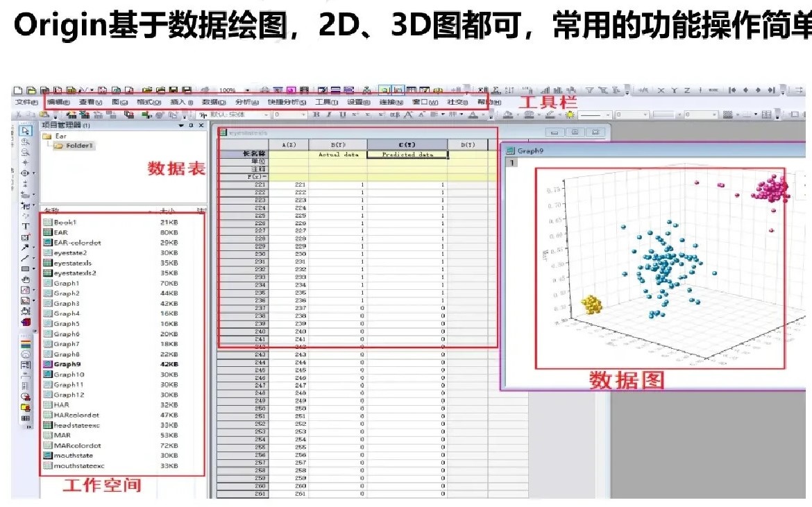The width and height of the screenshot is (812, 507).
Task: Open the 帮助 (Help) menu
Action: point(489,102)
